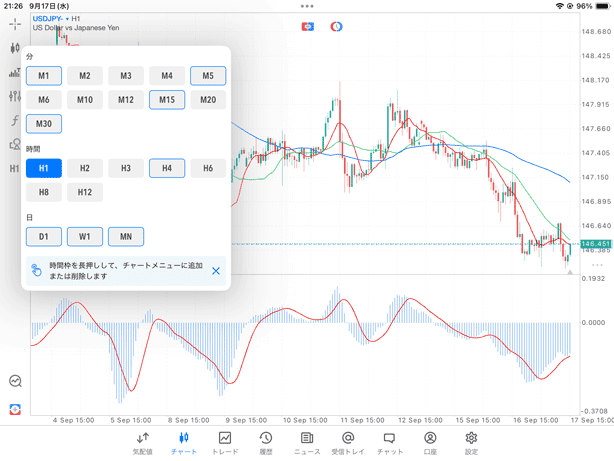Viewport: 614px width, 461px height.
Task: Choose the H4 timeframe
Action: (167, 168)
